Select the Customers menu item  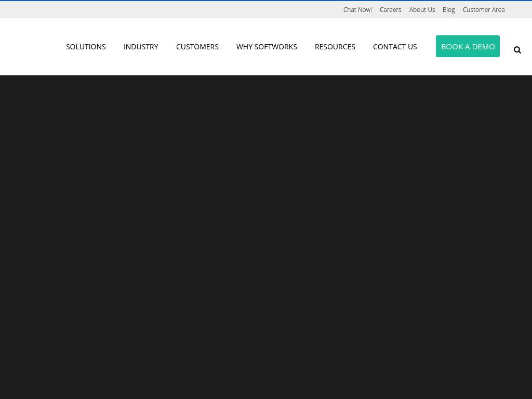click(197, 47)
